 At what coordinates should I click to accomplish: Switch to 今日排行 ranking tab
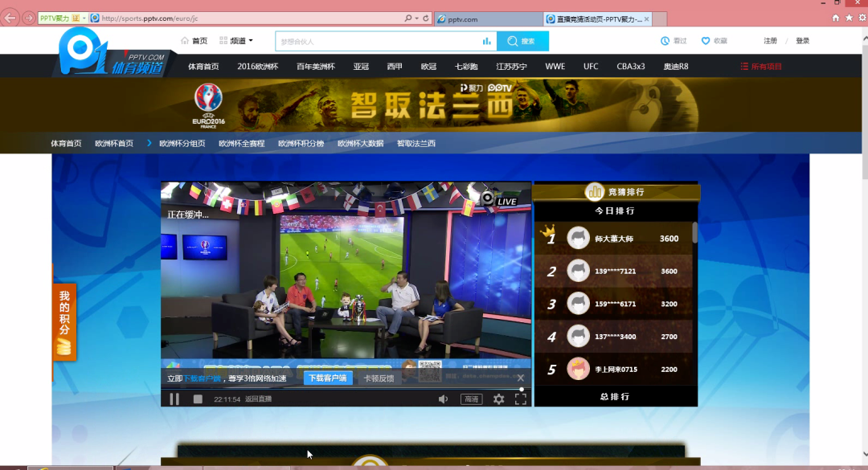coord(615,211)
